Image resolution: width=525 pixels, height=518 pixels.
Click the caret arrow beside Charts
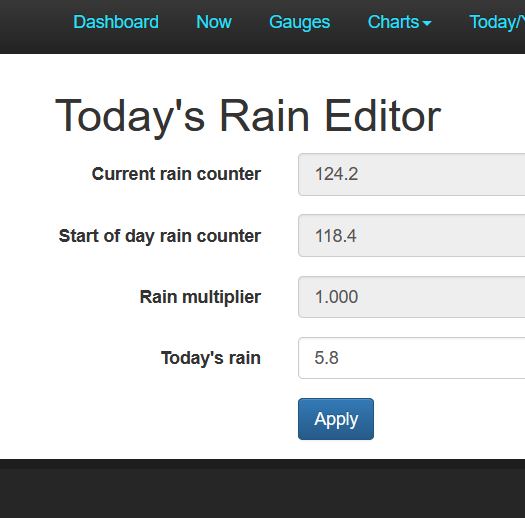click(x=427, y=23)
